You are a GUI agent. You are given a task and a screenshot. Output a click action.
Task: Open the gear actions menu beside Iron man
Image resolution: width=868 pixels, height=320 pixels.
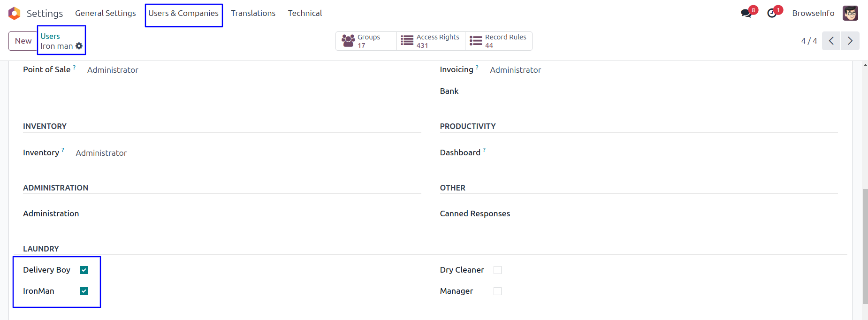(x=79, y=46)
